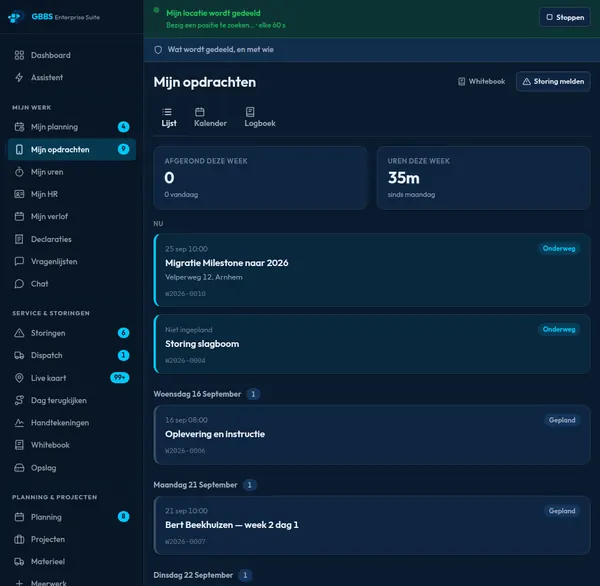Click Mijn HR id-card icon
Screen dimensions: 600x586
tap(19, 194)
